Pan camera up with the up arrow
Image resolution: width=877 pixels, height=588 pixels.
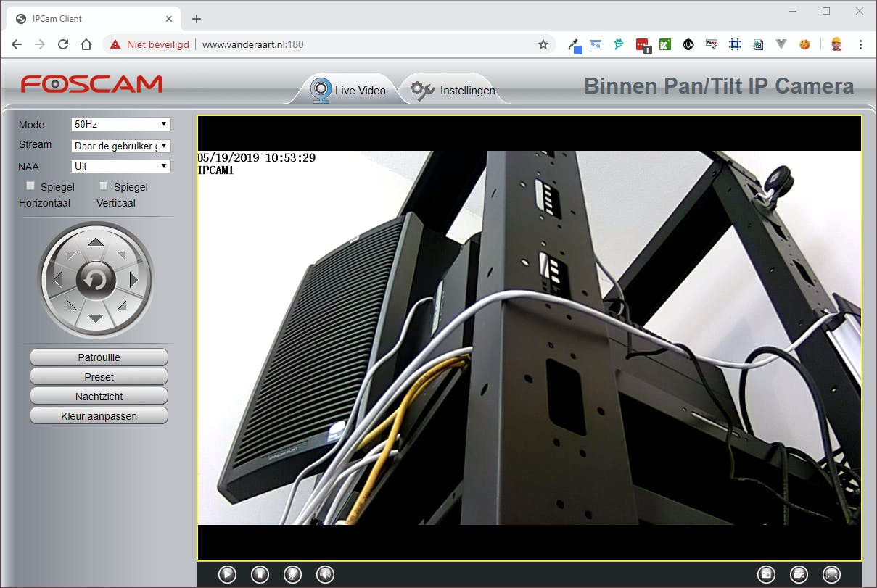click(x=95, y=242)
